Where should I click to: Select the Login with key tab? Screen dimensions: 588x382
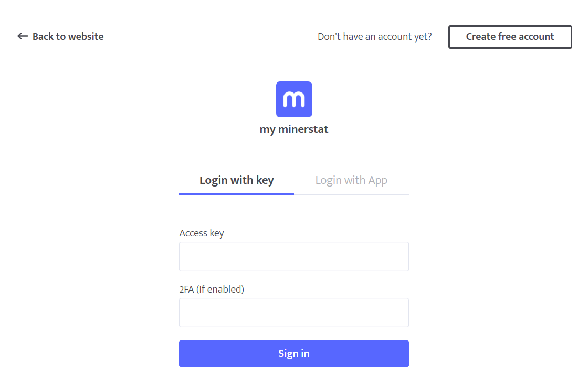(x=236, y=181)
